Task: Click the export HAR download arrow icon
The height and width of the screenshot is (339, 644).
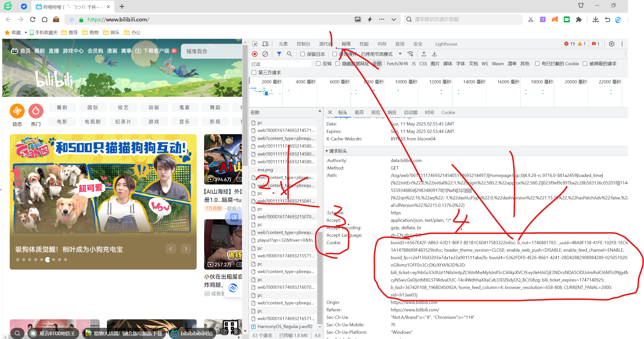Action: pyautogui.click(x=434, y=54)
